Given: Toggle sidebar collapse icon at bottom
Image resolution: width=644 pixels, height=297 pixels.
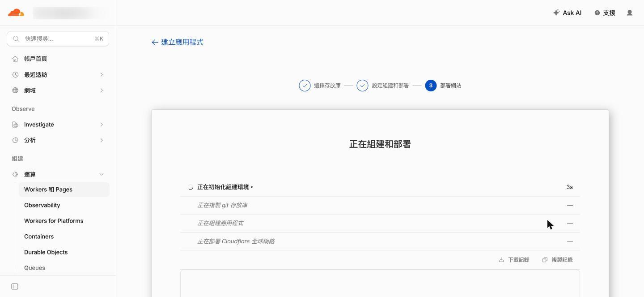Looking at the screenshot, I should 15,286.
